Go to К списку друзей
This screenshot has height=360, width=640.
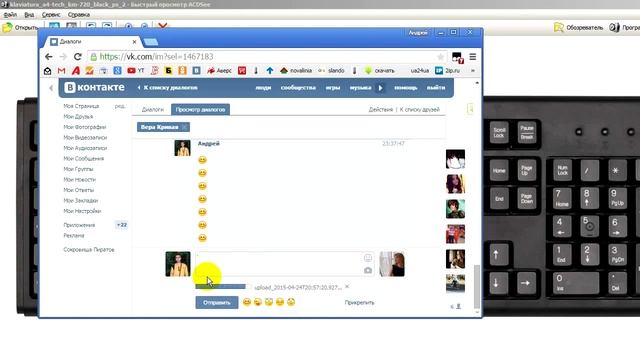pyautogui.click(x=420, y=109)
